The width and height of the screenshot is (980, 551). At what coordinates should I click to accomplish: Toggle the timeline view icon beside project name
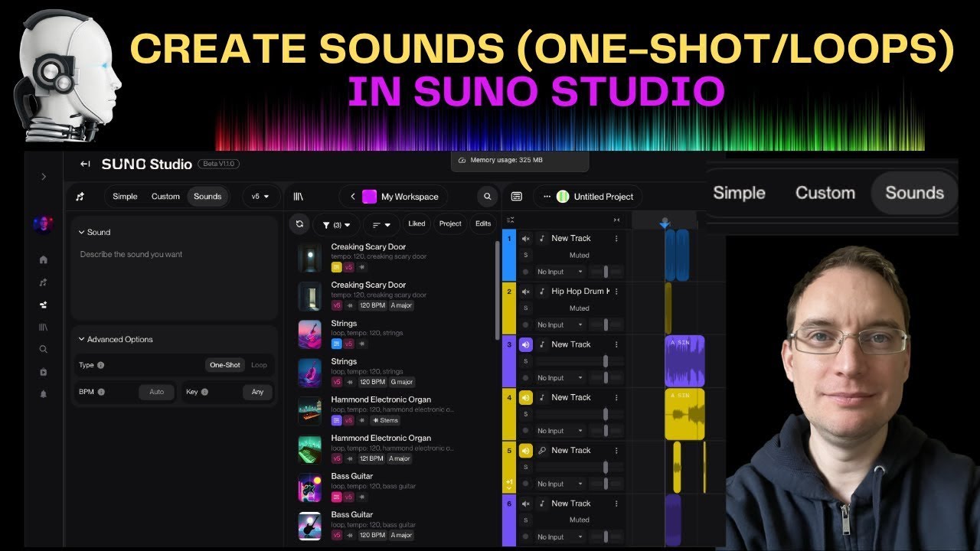tap(517, 197)
